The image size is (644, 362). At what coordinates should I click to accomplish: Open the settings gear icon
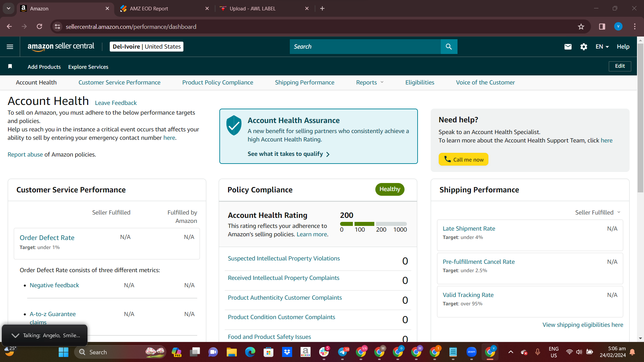point(584,47)
